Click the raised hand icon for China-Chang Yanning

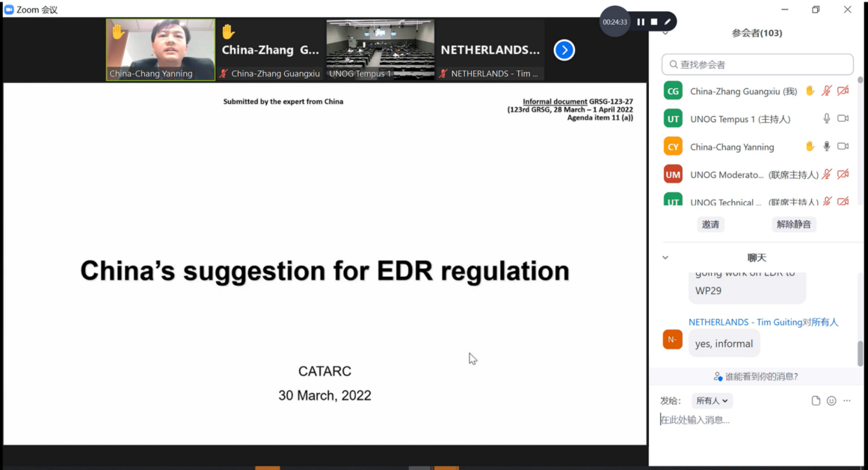point(810,147)
